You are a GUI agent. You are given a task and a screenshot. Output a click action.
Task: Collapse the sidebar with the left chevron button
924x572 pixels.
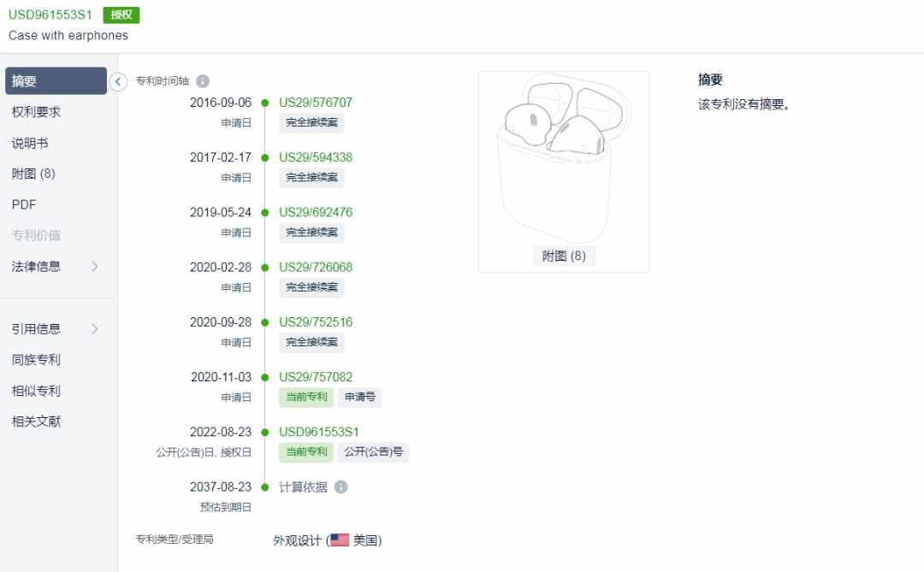118,81
